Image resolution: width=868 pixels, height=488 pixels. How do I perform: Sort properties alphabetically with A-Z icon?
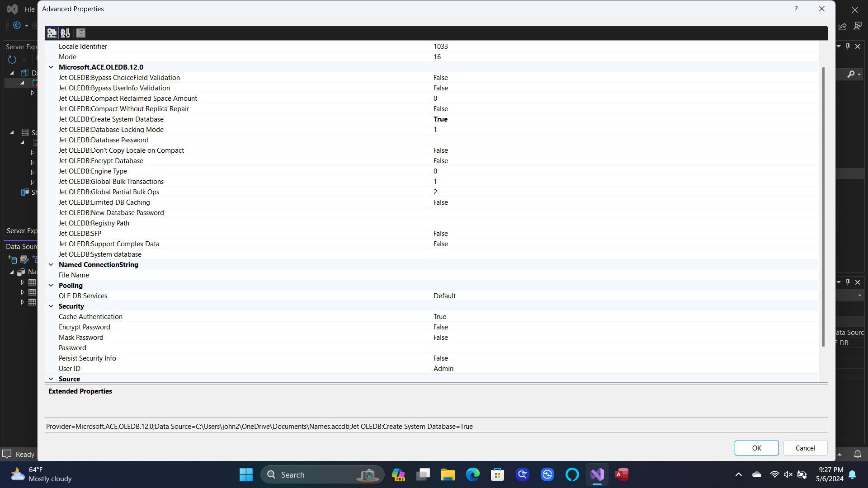(x=65, y=33)
